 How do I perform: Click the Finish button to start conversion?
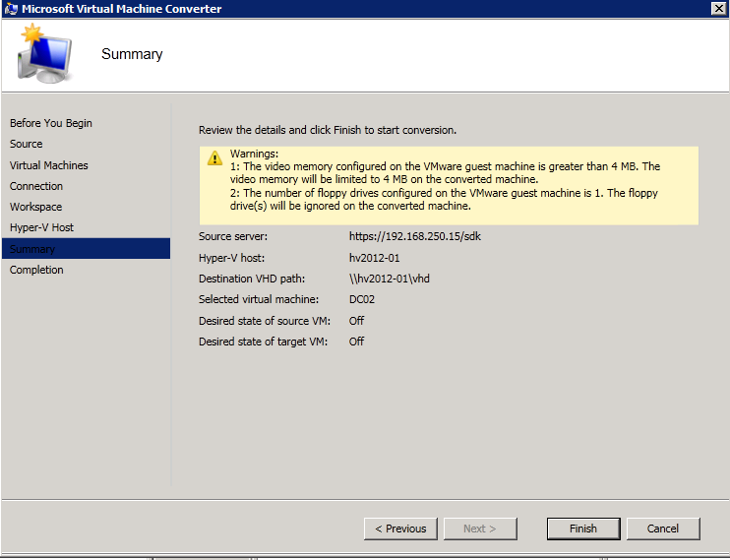pyautogui.click(x=583, y=529)
